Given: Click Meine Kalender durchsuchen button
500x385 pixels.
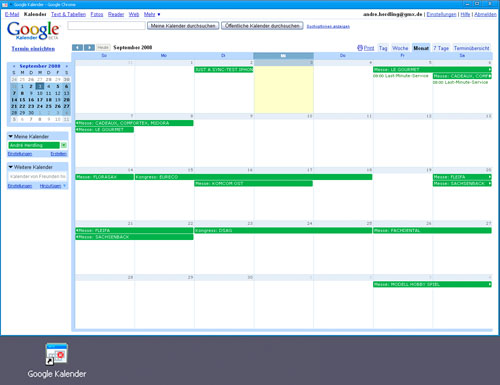Looking at the screenshot, I should click(183, 26).
